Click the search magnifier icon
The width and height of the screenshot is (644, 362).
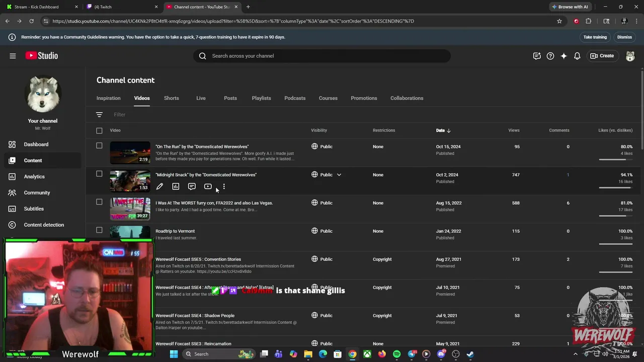(x=202, y=56)
